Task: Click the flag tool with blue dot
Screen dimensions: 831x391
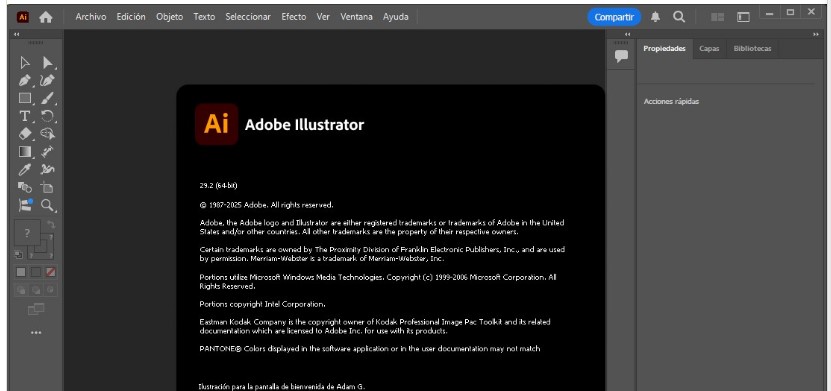Action: click(x=25, y=205)
